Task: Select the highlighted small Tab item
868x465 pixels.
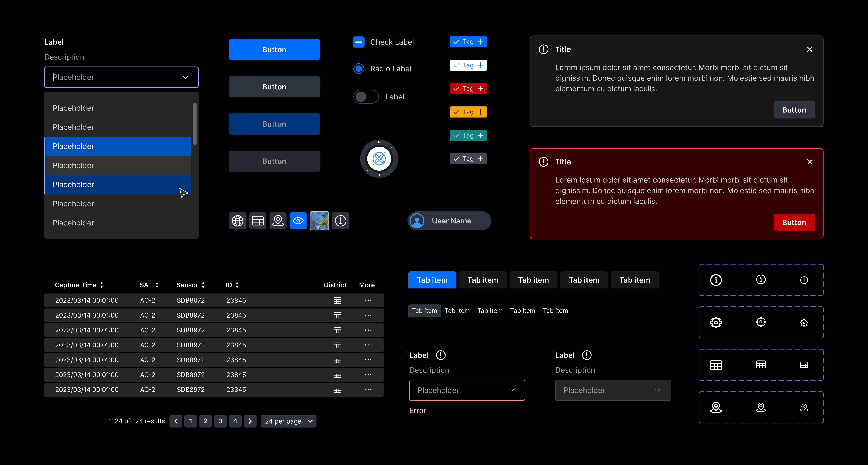Action: (424, 311)
